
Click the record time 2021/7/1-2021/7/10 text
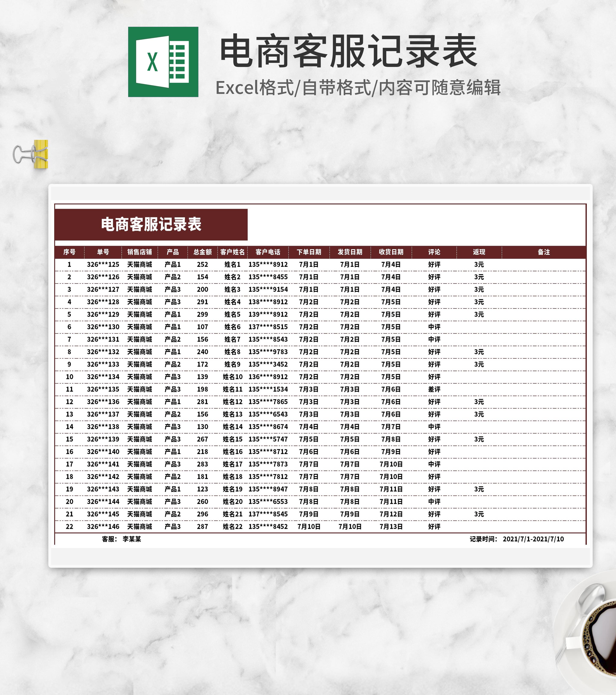tap(533, 539)
